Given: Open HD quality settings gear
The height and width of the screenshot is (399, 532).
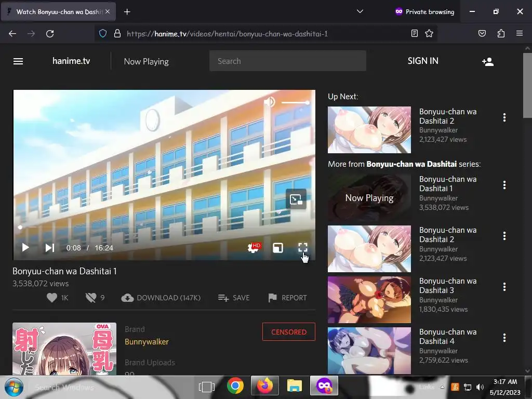Looking at the screenshot, I should pos(254,248).
